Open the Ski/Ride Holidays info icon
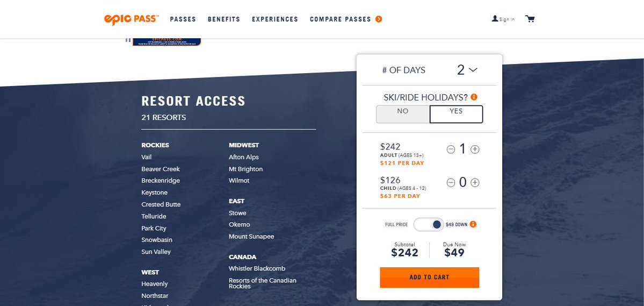 [474, 97]
